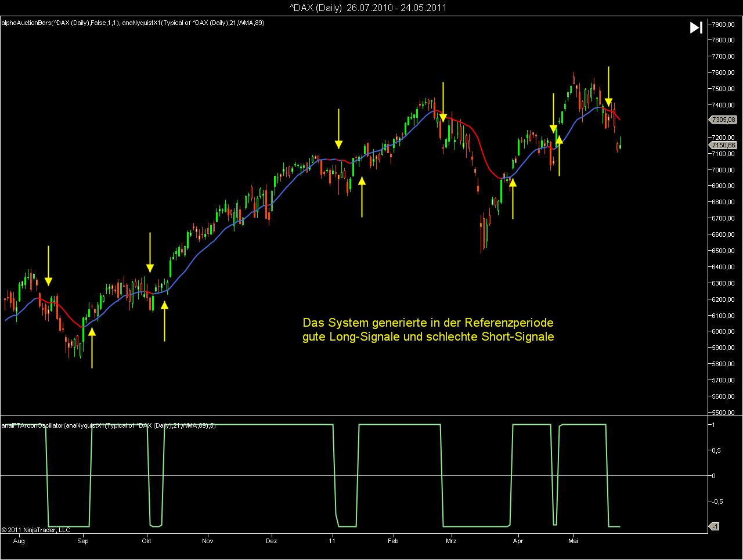
Task: Click the Apr label on the time axis
Action: 518,541
